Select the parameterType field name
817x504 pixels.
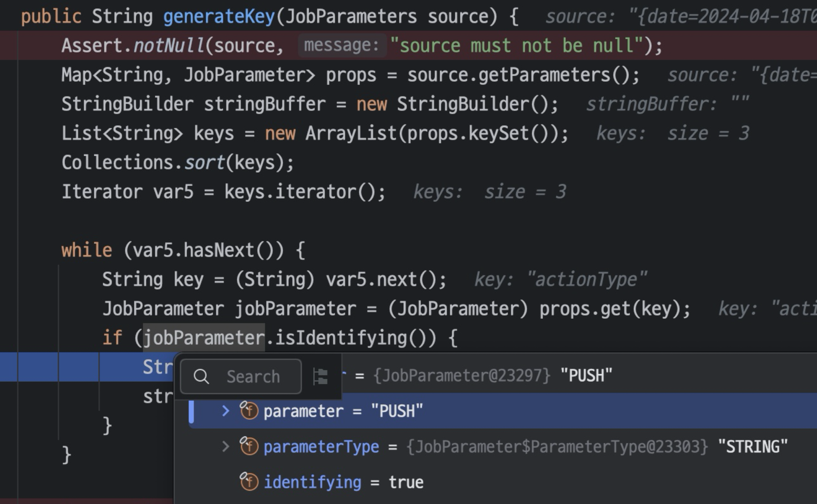[321, 447]
